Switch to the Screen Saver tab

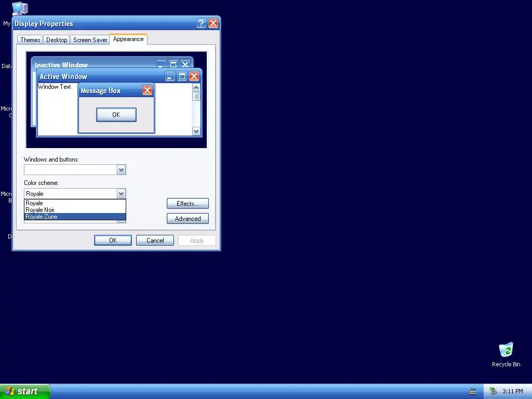[x=90, y=39]
